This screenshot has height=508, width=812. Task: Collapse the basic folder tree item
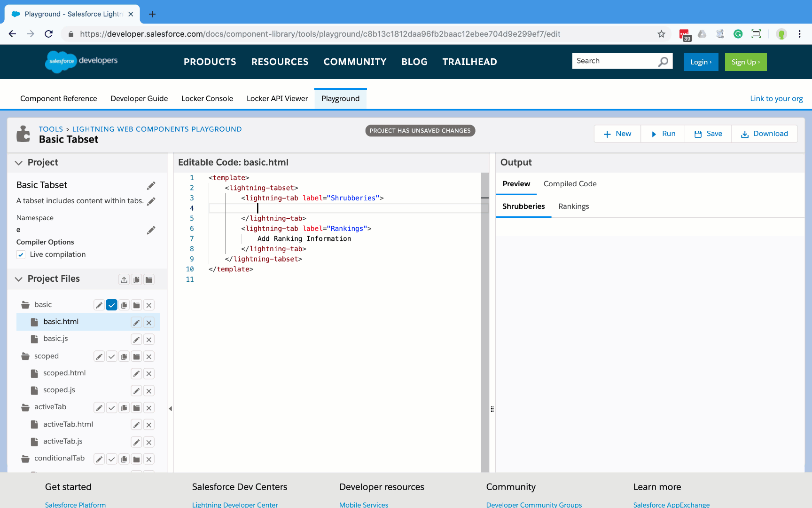[x=25, y=305]
